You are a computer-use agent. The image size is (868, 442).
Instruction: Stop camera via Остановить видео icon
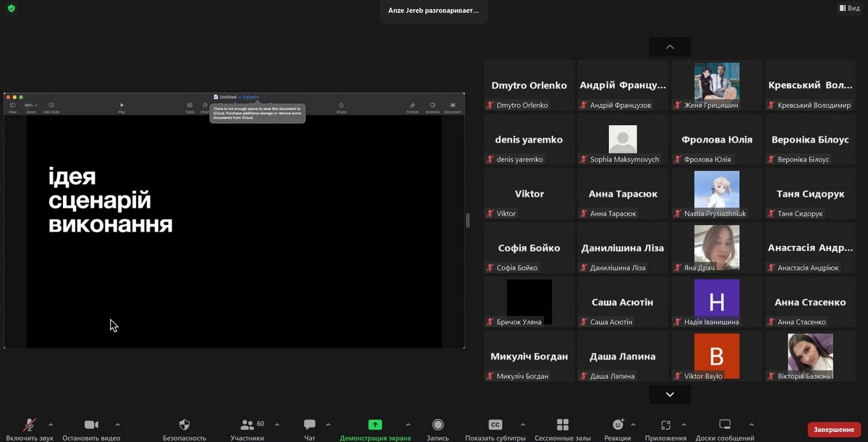[x=91, y=425]
